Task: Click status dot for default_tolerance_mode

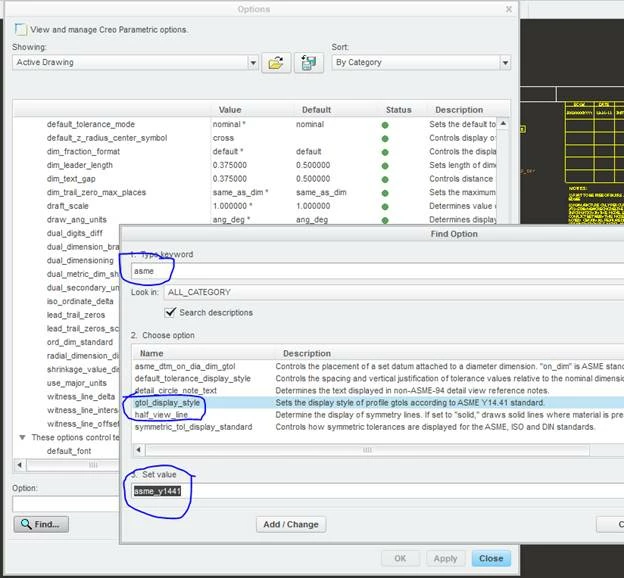Action: point(385,125)
